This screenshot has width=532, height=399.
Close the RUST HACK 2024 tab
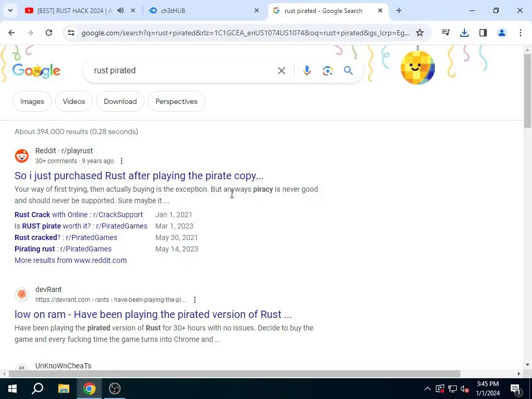pyautogui.click(x=133, y=10)
